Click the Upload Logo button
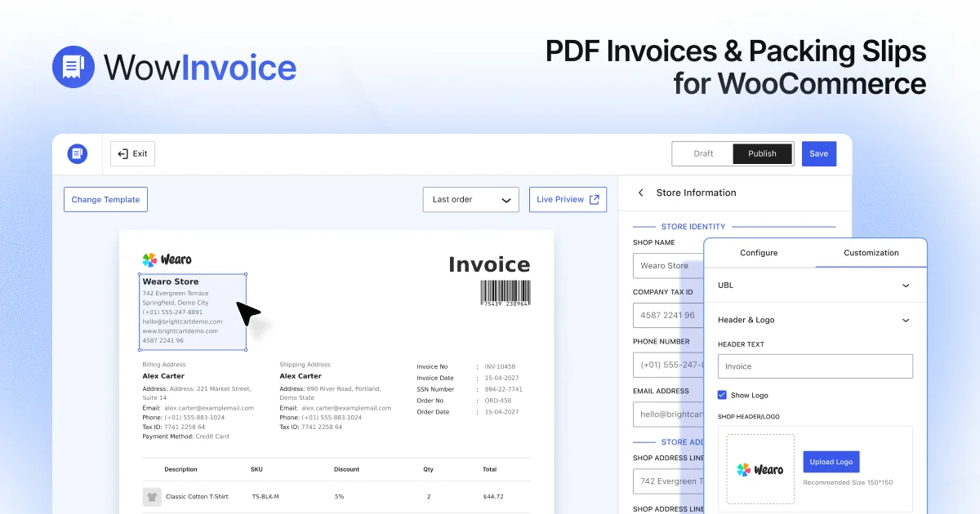The width and height of the screenshot is (980, 514). (x=831, y=462)
